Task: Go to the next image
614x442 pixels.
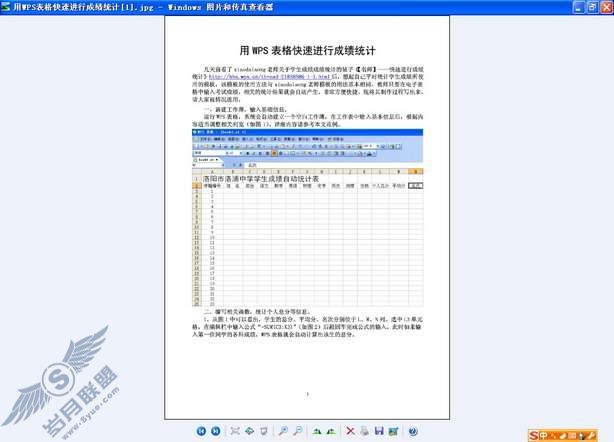Action: 216,431
